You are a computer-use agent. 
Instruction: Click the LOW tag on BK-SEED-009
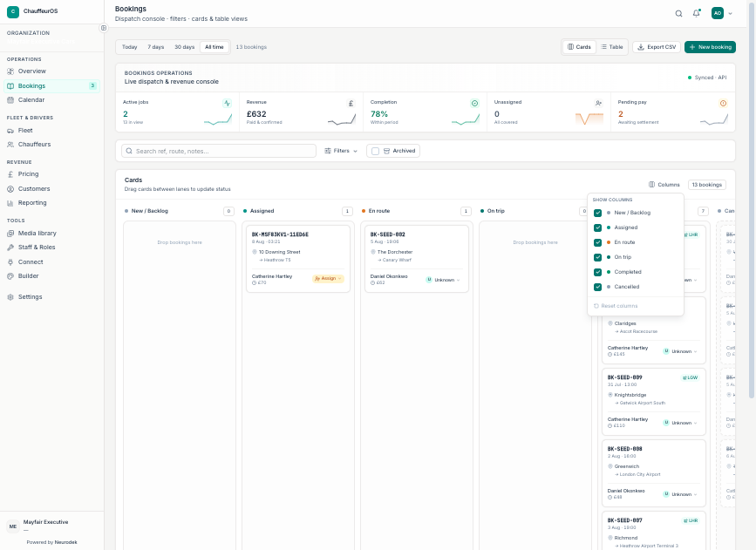pyautogui.click(x=690, y=377)
